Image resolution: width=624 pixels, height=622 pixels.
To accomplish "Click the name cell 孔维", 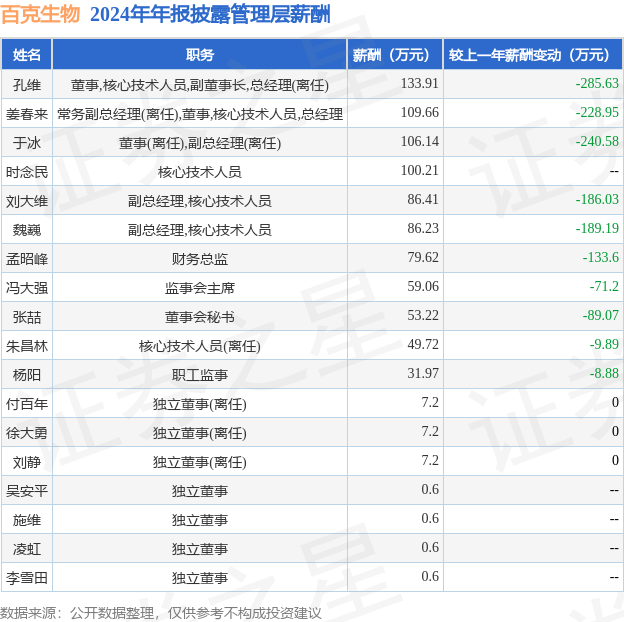I will point(27,84).
